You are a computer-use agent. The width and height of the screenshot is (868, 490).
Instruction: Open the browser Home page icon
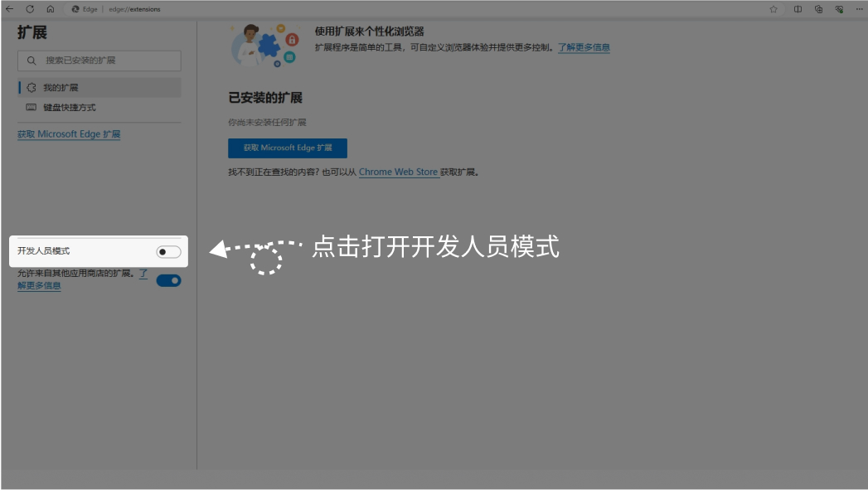pyautogui.click(x=51, y=8)
